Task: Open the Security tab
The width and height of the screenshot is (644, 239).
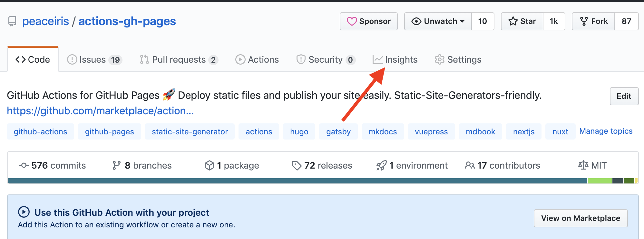Action: click(326, 60)
